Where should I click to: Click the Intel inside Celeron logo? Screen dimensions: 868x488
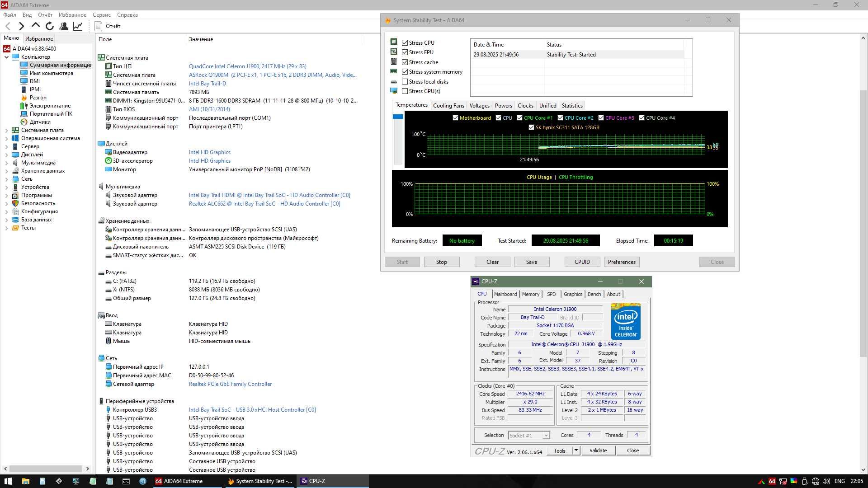(626, 321)
